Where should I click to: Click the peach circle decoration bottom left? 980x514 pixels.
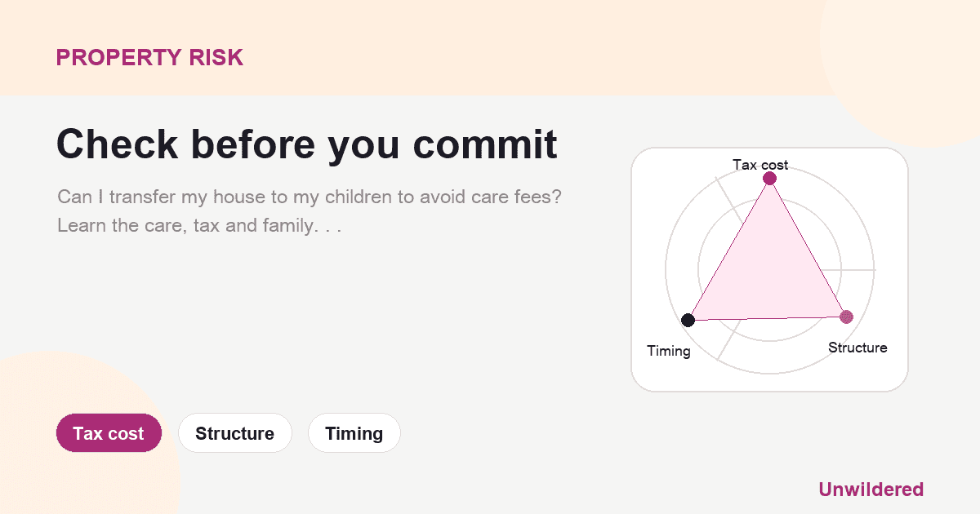tap(82, 432)
